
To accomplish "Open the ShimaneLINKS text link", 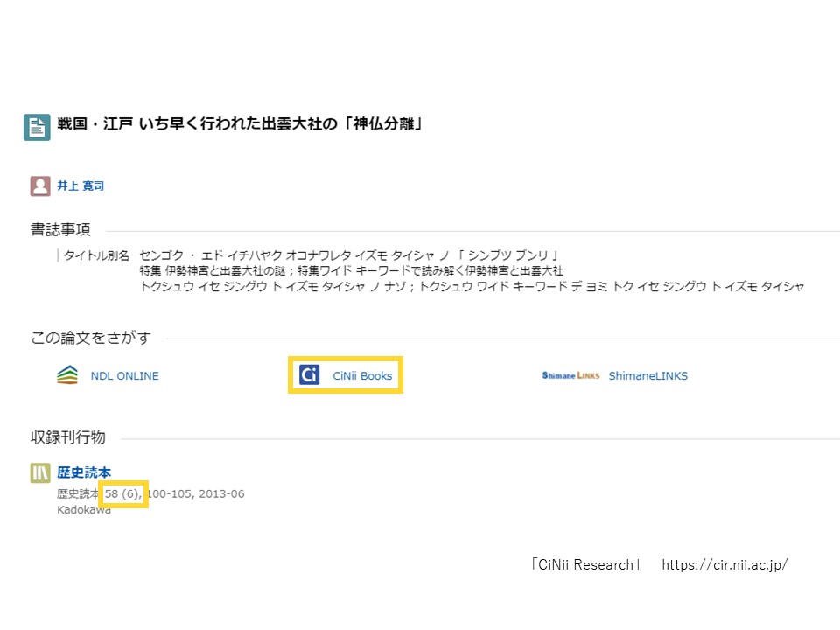I will 647,376.
